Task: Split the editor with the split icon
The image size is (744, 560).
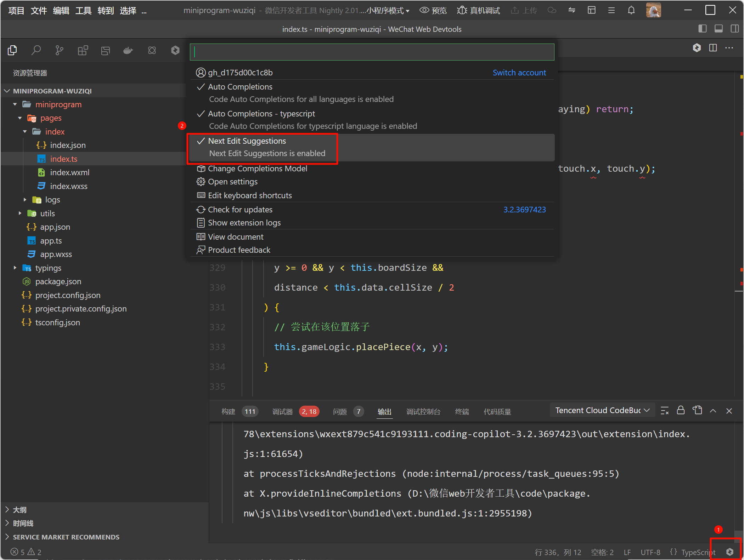Action: [713, 48]
